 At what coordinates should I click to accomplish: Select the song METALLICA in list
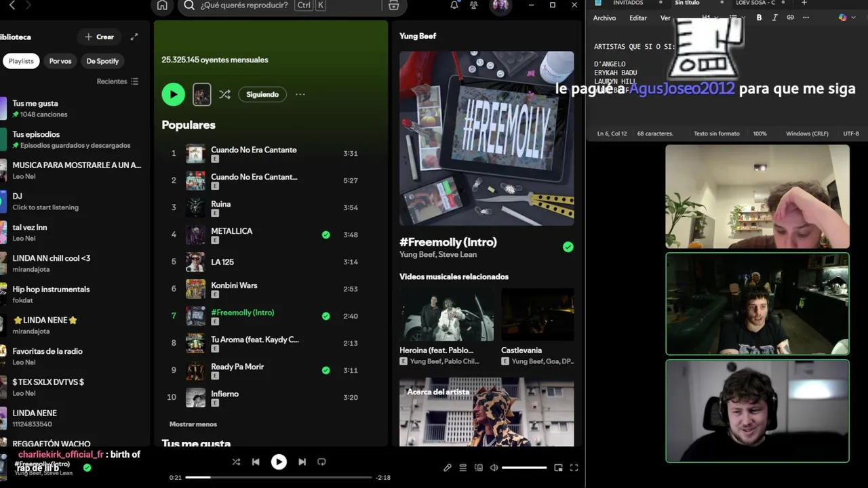231,230
